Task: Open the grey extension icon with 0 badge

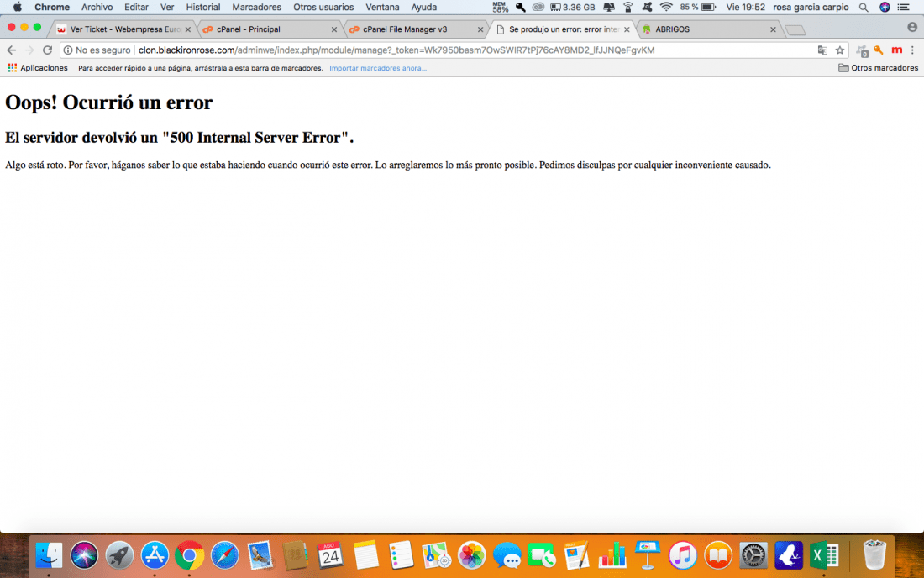Action: pyautogui.click(x=863, y=51)
